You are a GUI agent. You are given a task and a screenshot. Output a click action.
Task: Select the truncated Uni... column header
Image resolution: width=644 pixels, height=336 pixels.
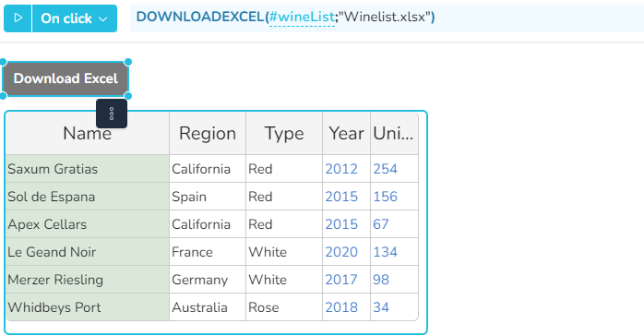point(393,133)
